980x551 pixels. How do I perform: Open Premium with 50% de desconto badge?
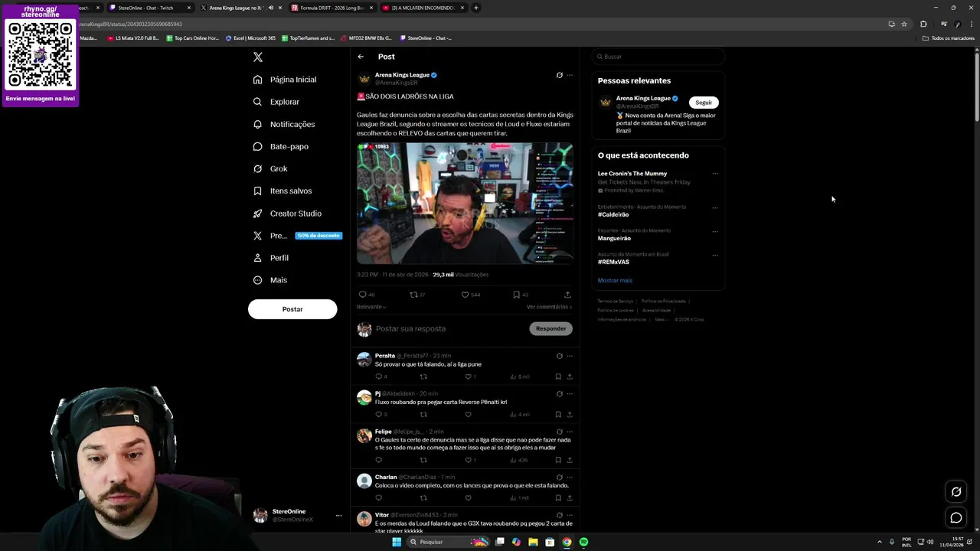click(296, 236)
